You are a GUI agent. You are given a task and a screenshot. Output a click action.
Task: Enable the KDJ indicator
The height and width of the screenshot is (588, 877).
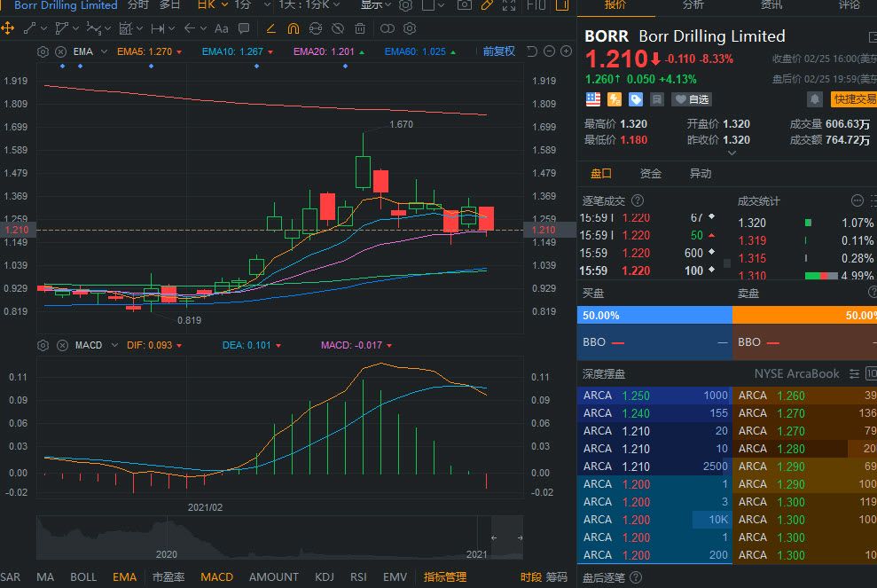tap(325, 577)
